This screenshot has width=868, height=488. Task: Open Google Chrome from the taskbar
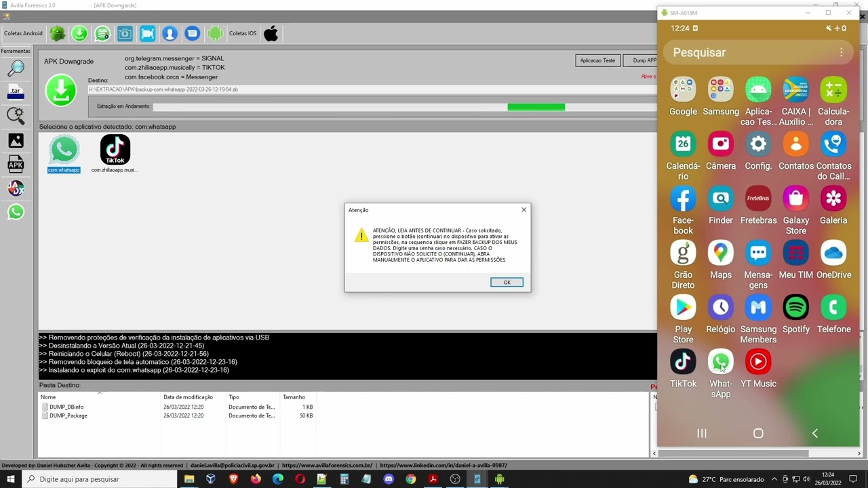tap(410, 479)
